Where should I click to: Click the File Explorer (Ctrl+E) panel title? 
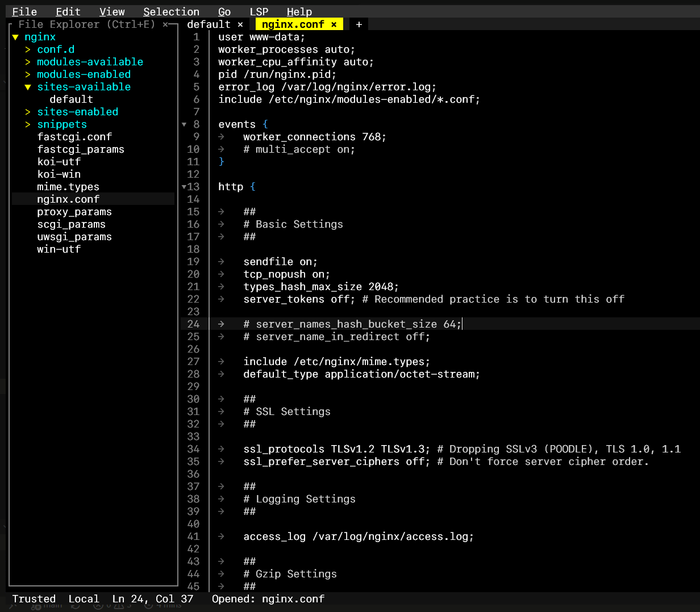86,24
